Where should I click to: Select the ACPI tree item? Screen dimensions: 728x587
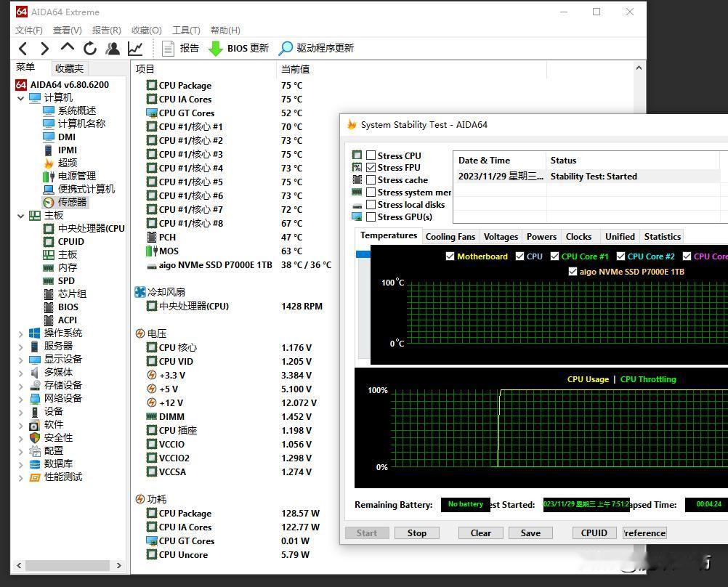pyautogui.click(x=60, y=320)
